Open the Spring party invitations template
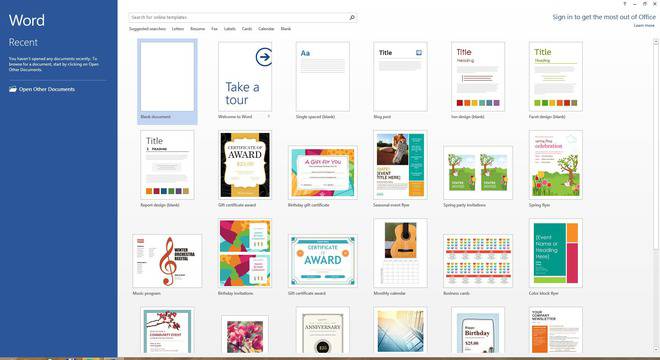The width and height of the screenshot is (660, 360). [x=478, y=172]
